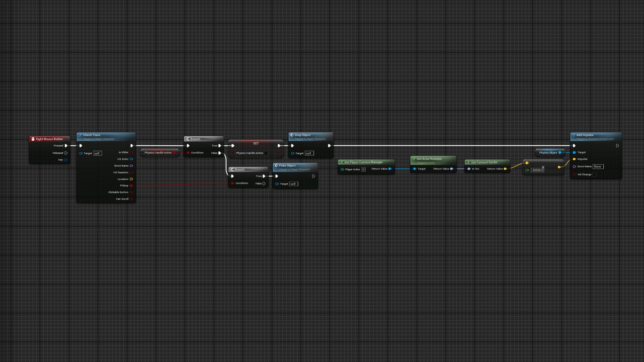Click the Is Slider output pin
The height and width of the screenshot is (362, 644).
tap(131, 152)
